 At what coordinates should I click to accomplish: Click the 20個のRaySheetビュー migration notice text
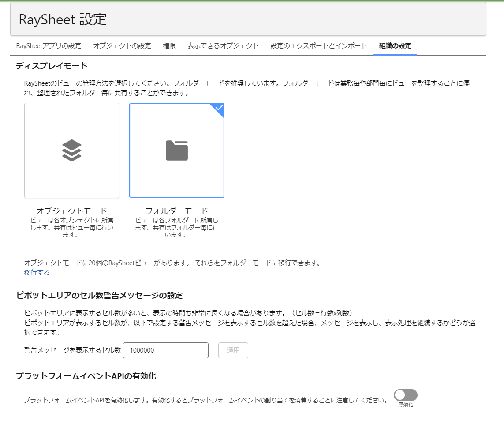pyautogui.click(x=173, y=263)
